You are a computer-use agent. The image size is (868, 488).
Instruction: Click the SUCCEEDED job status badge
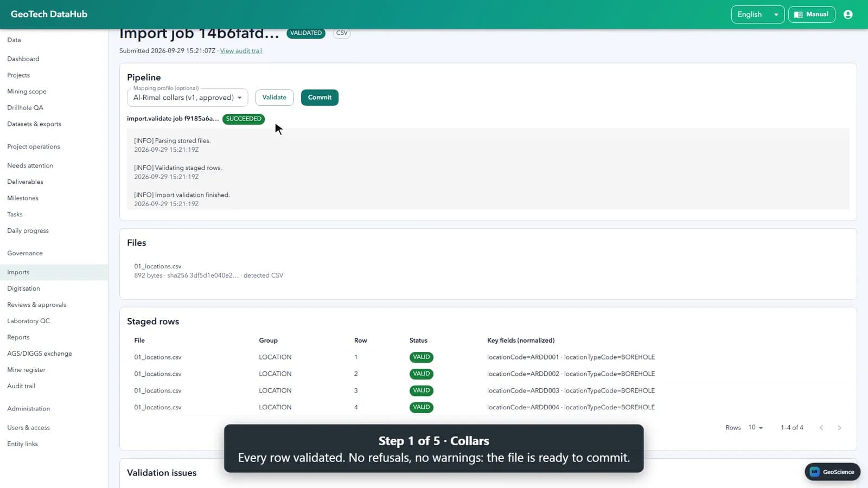(244, 119)
